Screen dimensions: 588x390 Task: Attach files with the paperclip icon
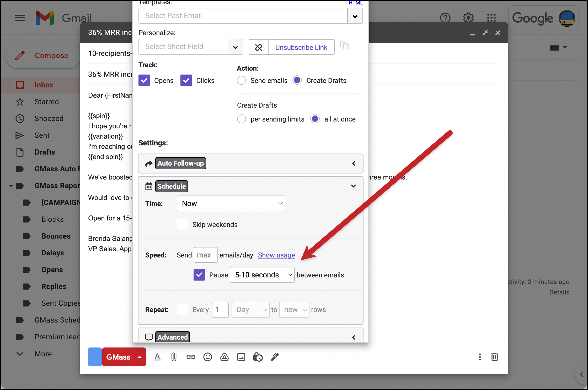(174, 357)
